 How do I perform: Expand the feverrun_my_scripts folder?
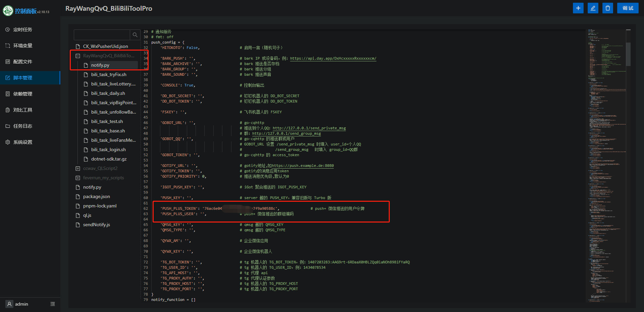77,178
